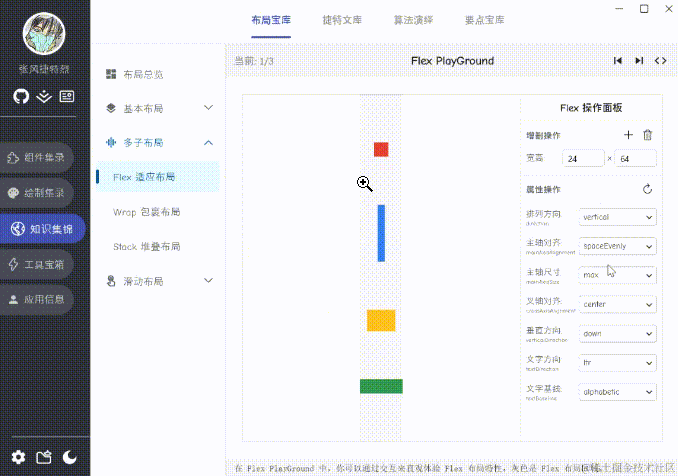This screenshot has width=678, height=476.
Task: Click the folder share icon at sidebar bottom
Action: click(x=44, y=457)
